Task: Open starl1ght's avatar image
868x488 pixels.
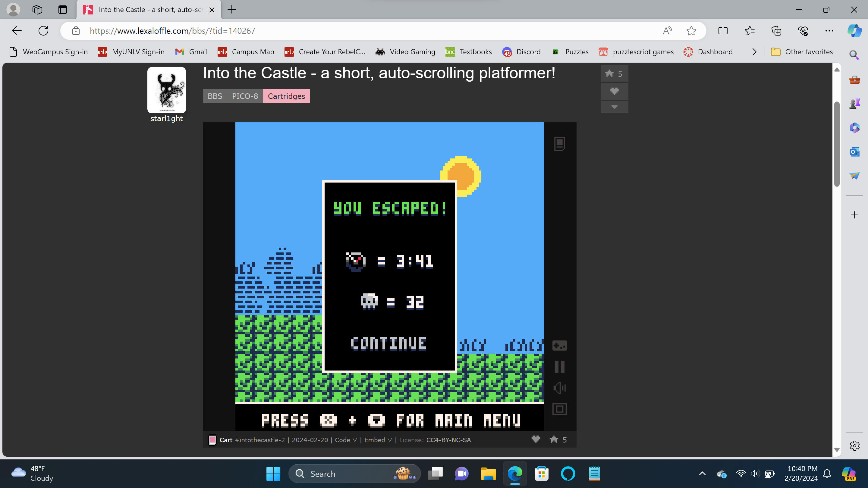Action: point(166,90)
